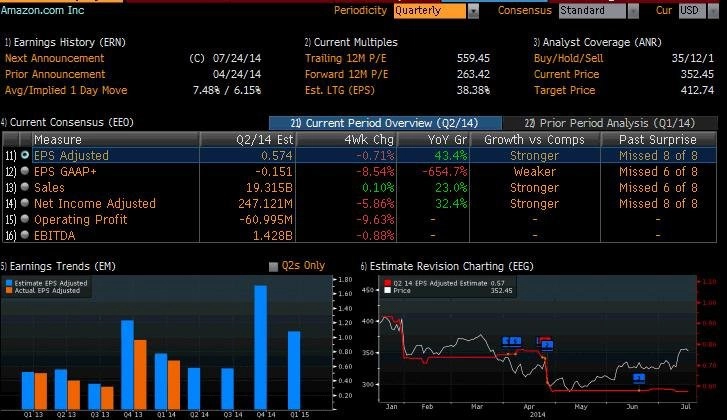Click the EBITDA estimate value 1.428B

click(273, 235)
